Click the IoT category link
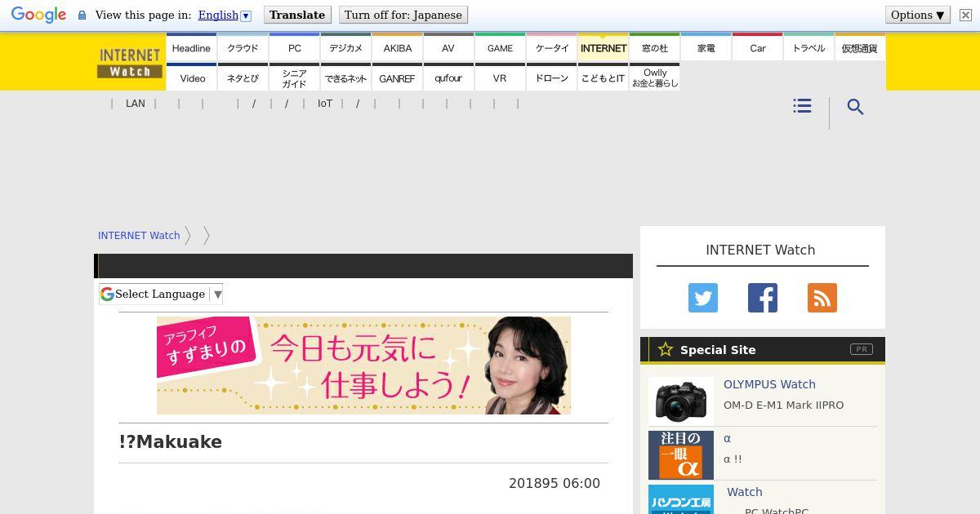 tap(325, 104)
